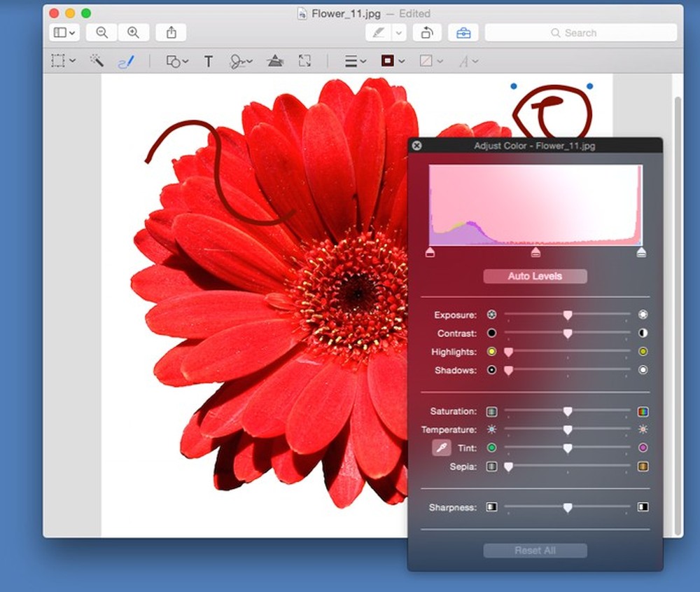This screenshot has height=592, width=700.
Task: Click the Adjust Size resize icon
Action: pos(304,61)
